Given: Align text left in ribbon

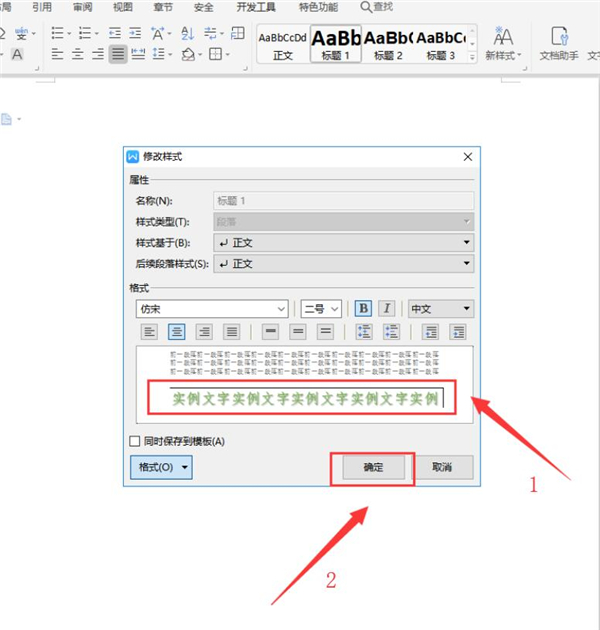Looking at the screenshot, I should click(x=57, y=54).
